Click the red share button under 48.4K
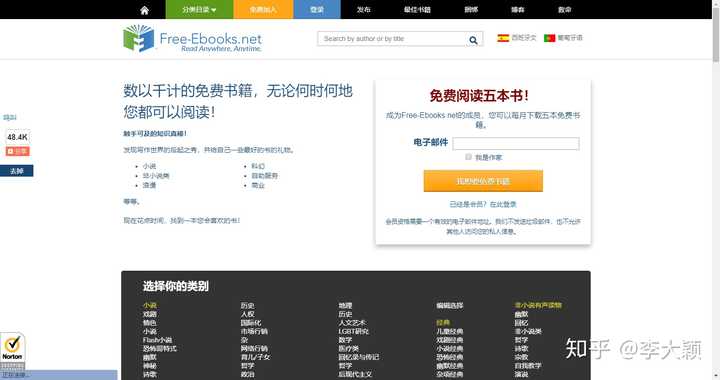720x380 pixels. click(x=17, y=151)
